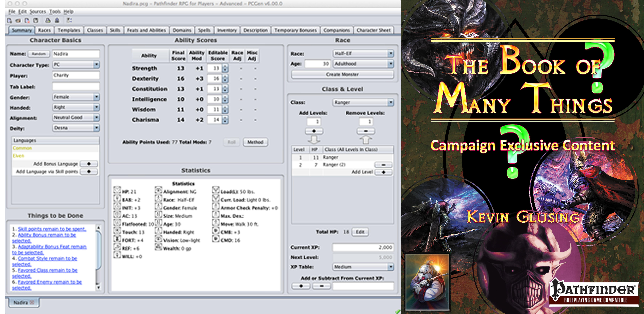Open the Handed dropdown

point(76,107)
